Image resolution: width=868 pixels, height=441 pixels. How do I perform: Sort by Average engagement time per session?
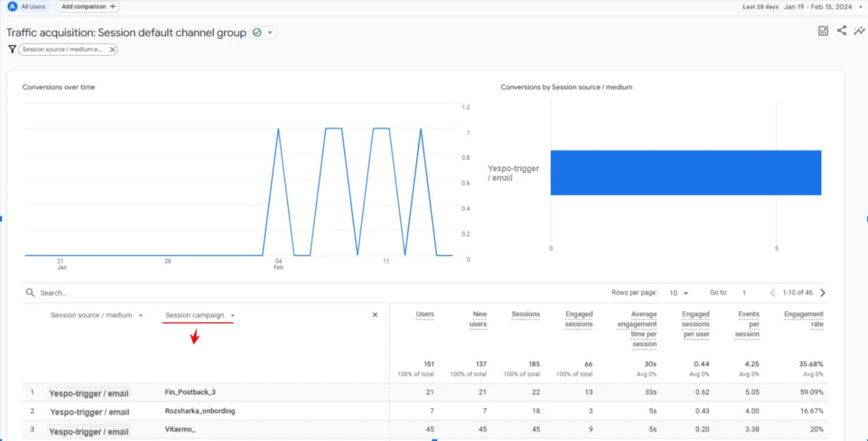[x=637, y=329]
